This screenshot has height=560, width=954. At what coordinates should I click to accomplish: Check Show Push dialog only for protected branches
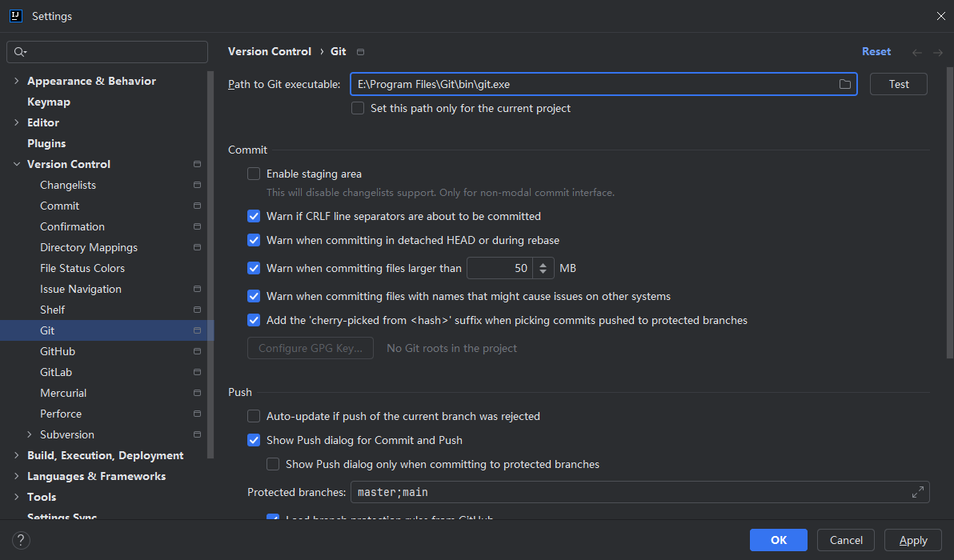point(273,464)
